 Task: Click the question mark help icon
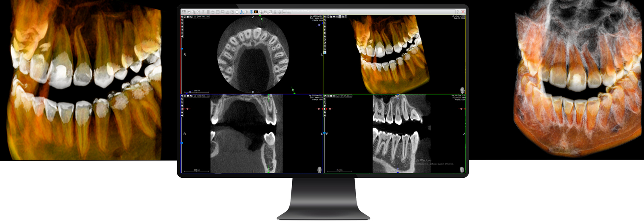click(x=458, y=12)
